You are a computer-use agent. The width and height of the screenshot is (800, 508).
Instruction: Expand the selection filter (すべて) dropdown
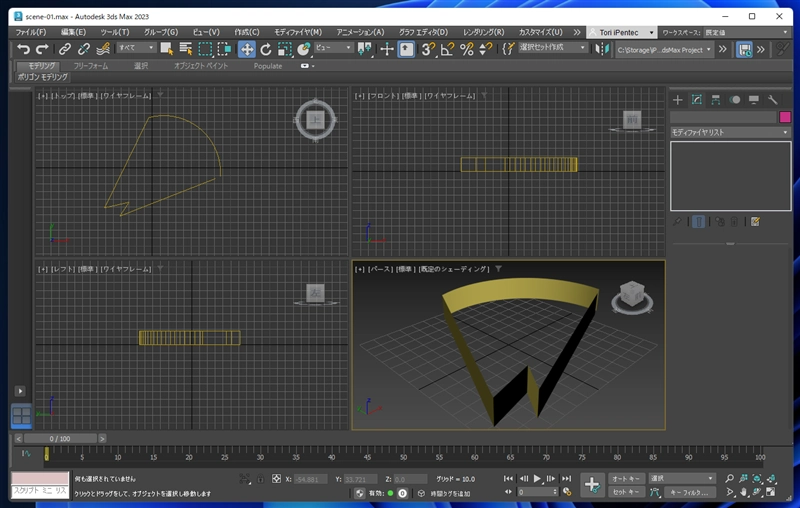[x=136, y=48]
